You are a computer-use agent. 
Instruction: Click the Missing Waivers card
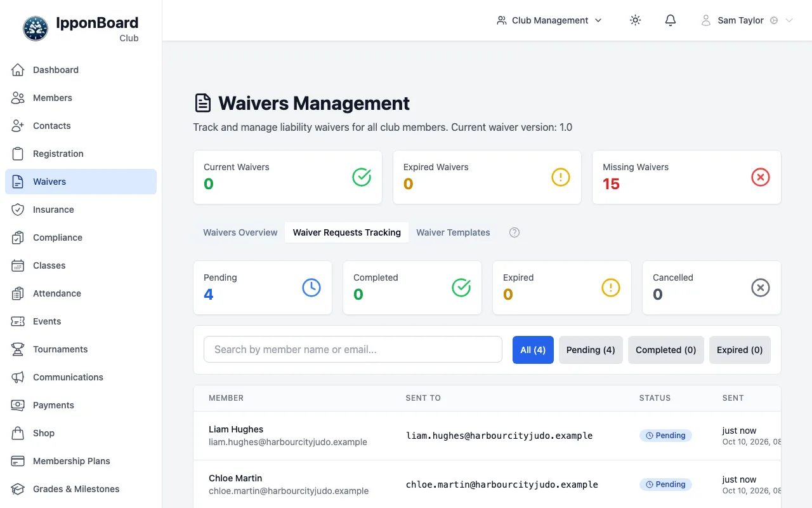(x=686, y=177)
